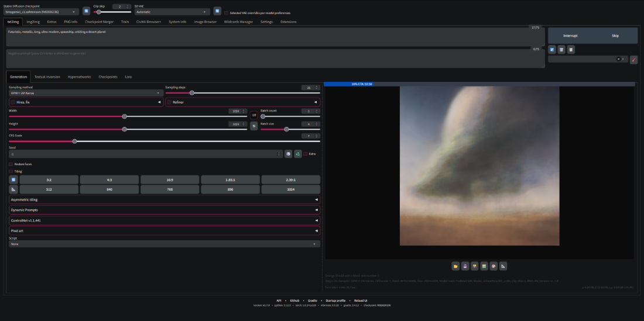The height and width of the screenshot is (321, 644).
Task: Open the Wildcards Manager tab
Action: (239, 22)
